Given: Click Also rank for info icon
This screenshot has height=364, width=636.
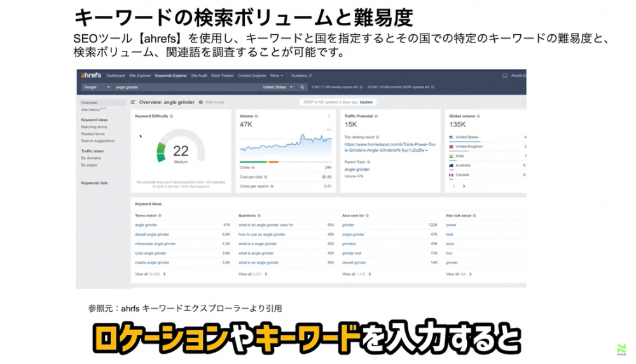Looking at the screenshot, I should pos(367,215).
